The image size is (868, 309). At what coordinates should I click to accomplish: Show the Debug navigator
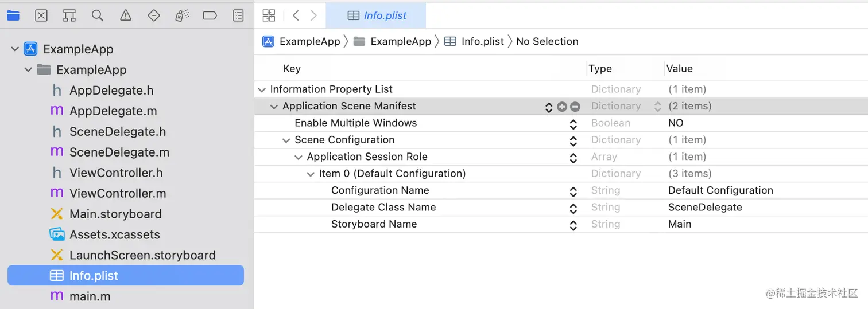click(182, 15)
